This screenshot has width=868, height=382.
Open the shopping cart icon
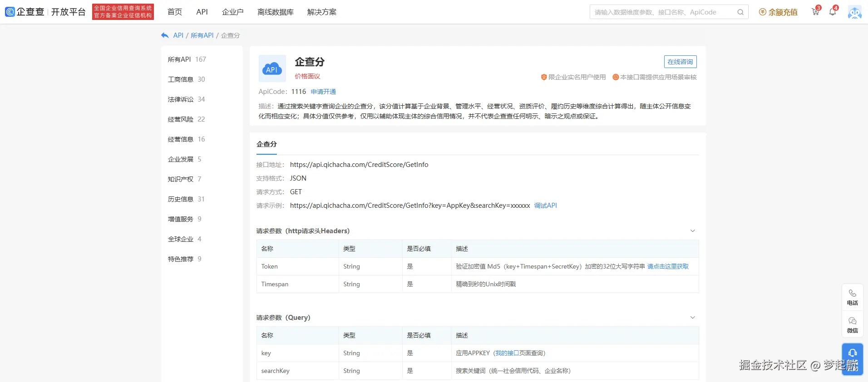point(815,12)
